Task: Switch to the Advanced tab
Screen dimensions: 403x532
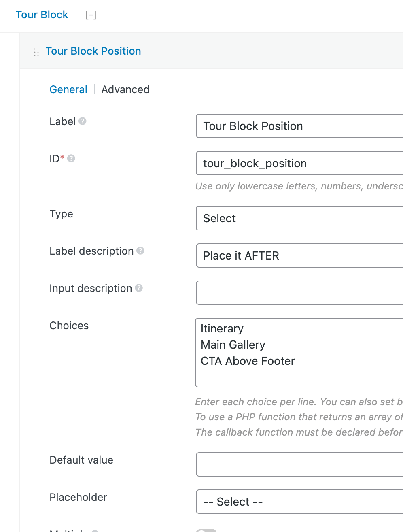Action: [125, 89]
